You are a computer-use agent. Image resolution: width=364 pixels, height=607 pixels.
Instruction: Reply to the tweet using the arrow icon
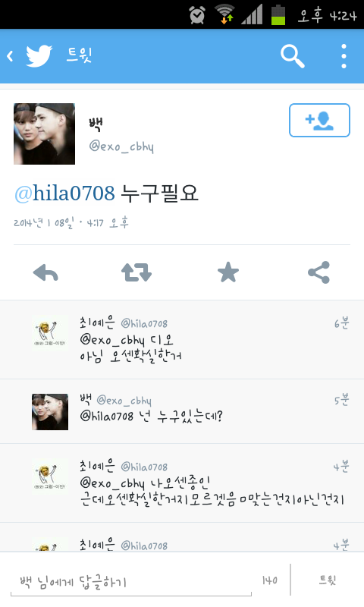[x=45, y=272]
